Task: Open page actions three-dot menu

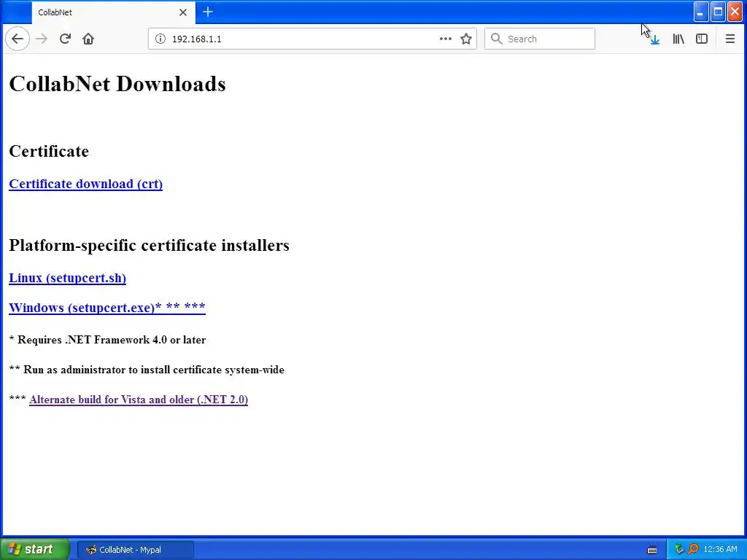Action: tap(446, 39)
